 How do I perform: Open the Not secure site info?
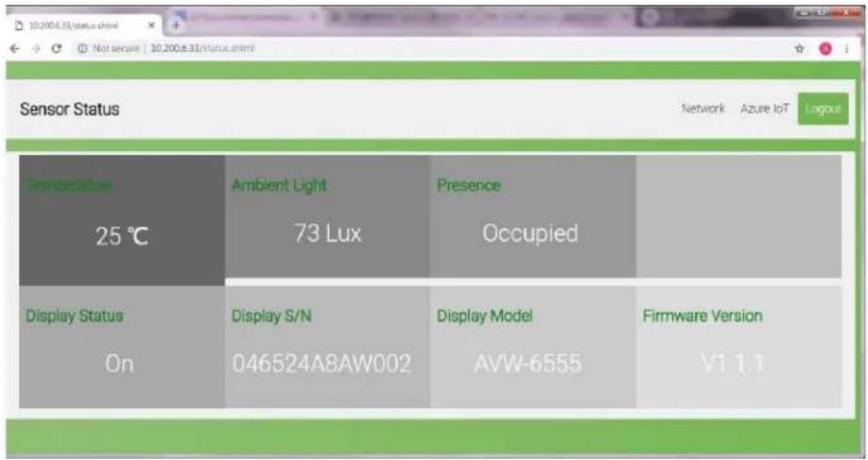coord(108,49)
